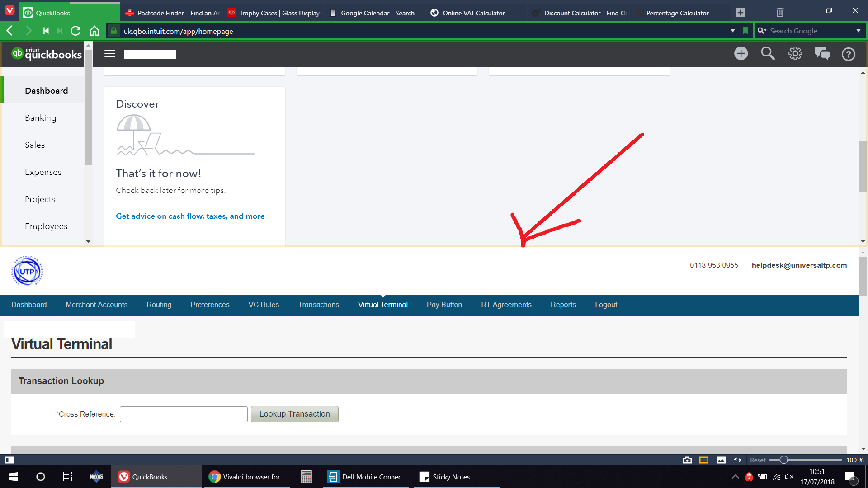Click the QuickBooks Create plus icon
Screen dimensions: 868x488
tap(741, 54)
